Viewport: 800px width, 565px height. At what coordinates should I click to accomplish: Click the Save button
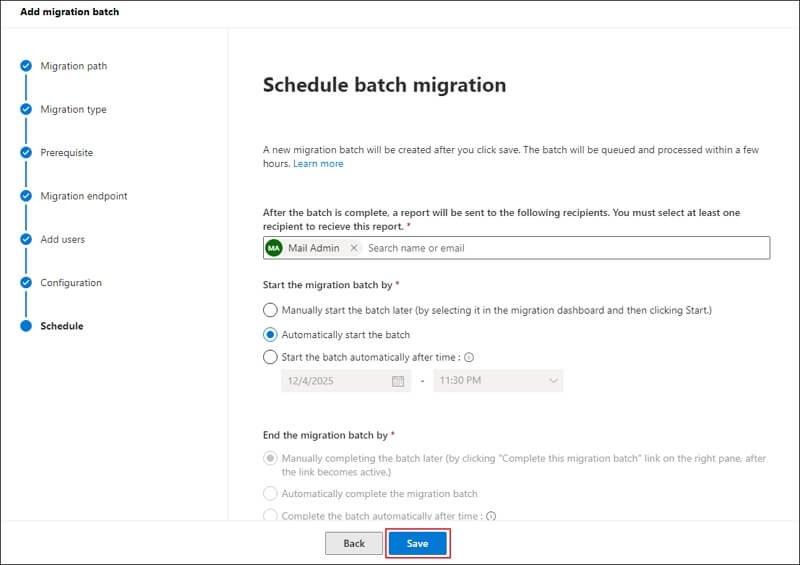click(x=417, y=544)
